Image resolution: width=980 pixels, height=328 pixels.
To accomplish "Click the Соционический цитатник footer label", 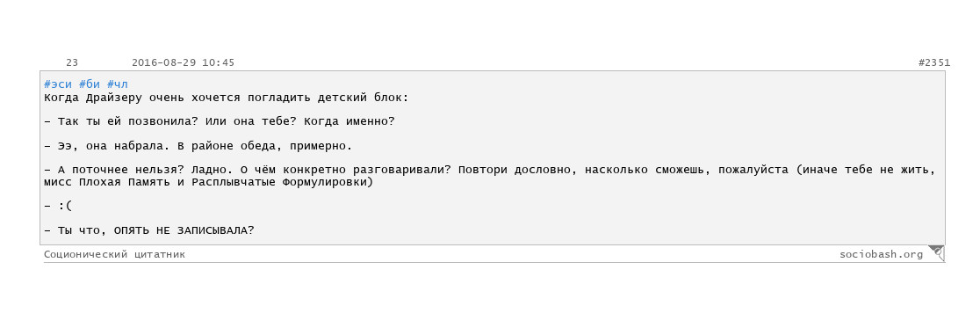I will click(x=114, y=254).
